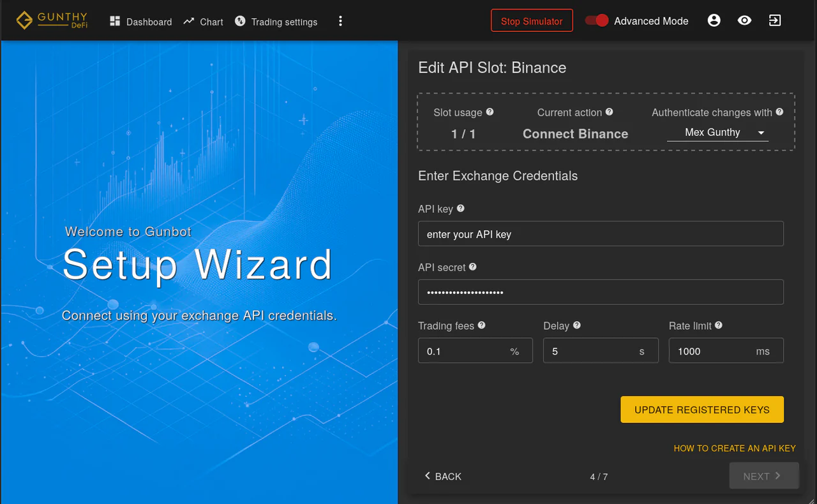Screen dimensions: 817x504
Task: Click the NEXT button
Action: click(764, 476)
